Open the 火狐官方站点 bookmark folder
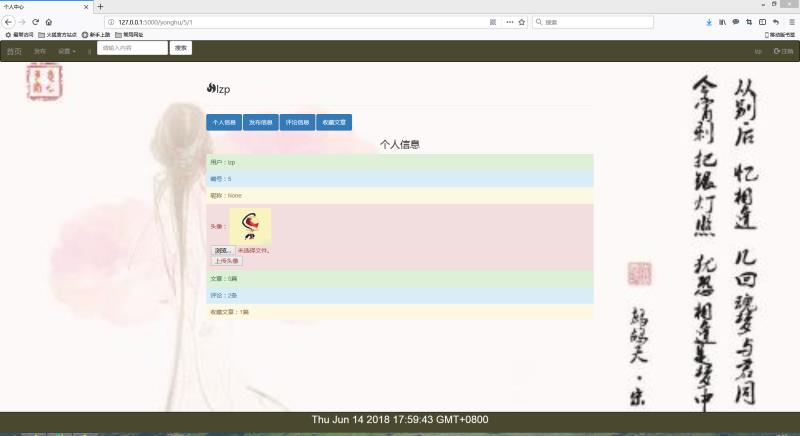 pyautogui.click(x=57, y=35)
